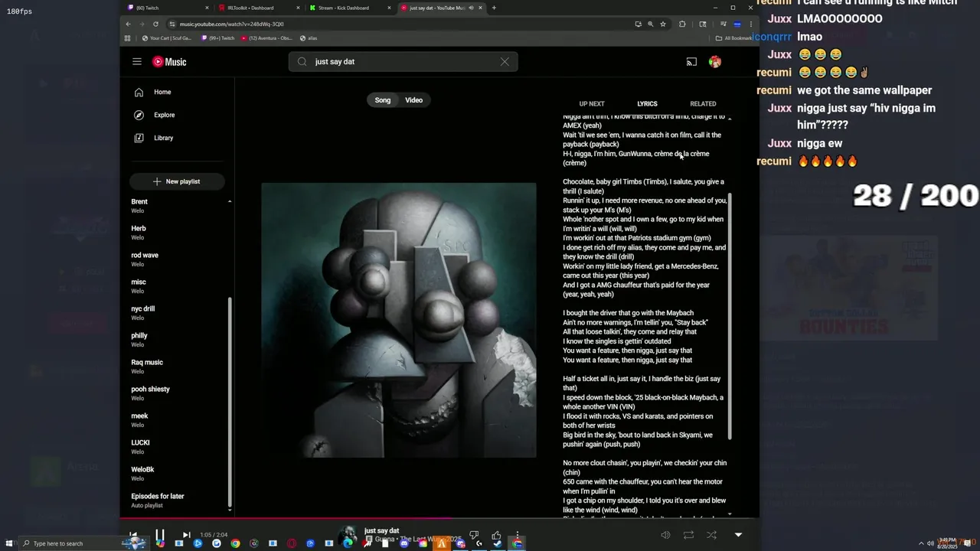Open Chrome extensions puzzle icon
The image size is (980, 551).
pyautogui.click(x=682, y=24)
